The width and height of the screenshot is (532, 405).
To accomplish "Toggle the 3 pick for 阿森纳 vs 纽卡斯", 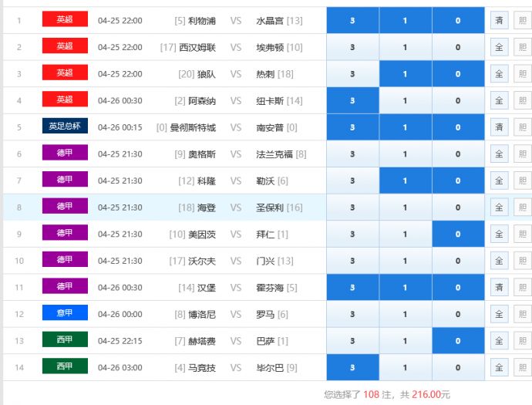I will 352,100.
